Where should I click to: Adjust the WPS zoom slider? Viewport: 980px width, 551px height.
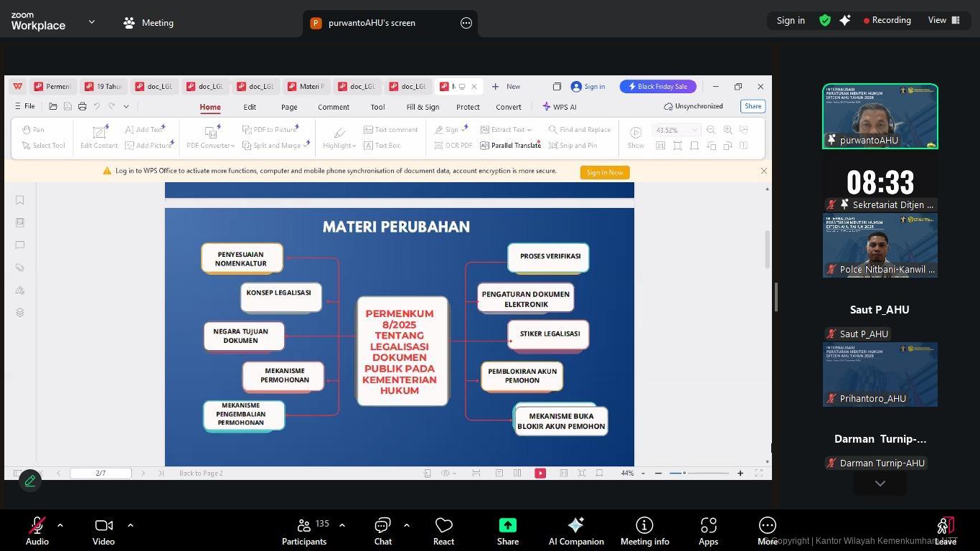(684, 473)
